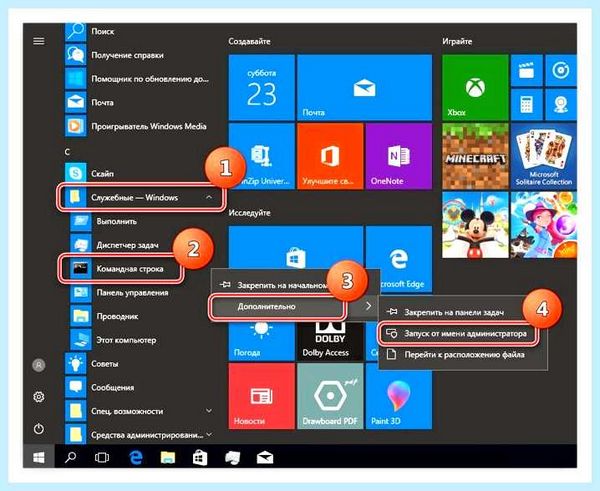Launch Edge from the taskbar
Screen dimensions: 600x491
(x=135, y=457)
